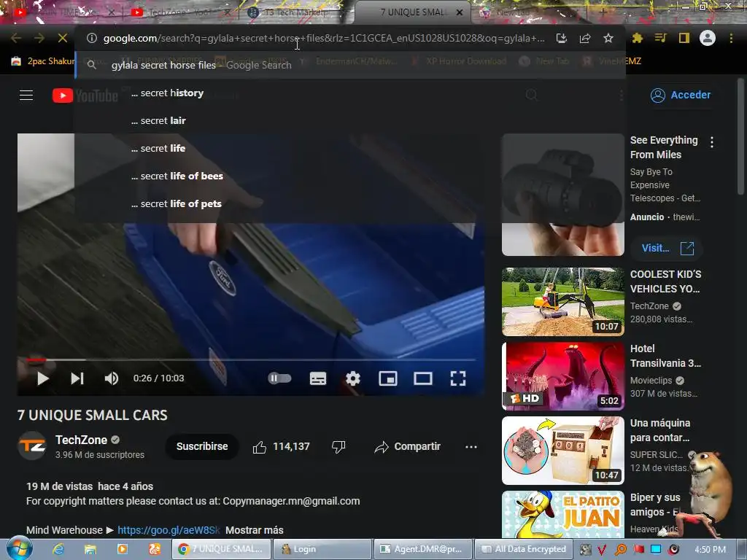Open Windows Explorer folder on taskbar
This screenshot has height=560, width=747.
(x=90, y=549)
